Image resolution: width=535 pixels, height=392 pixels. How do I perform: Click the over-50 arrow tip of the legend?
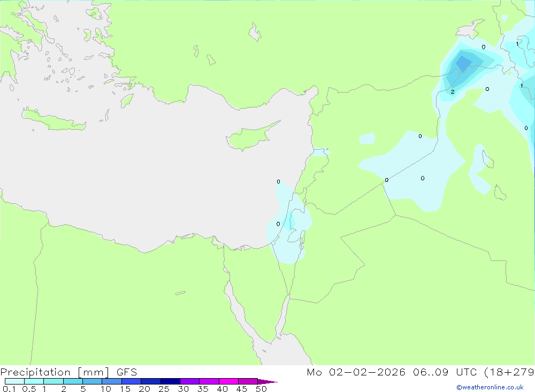(267, 382)
